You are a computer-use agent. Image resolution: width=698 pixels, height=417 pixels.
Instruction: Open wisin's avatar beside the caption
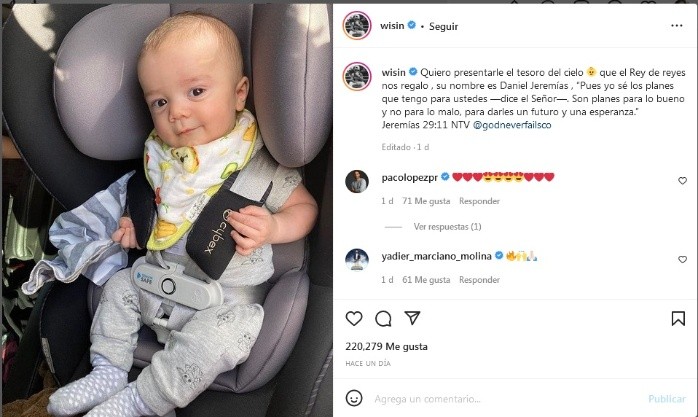[357, 77]
